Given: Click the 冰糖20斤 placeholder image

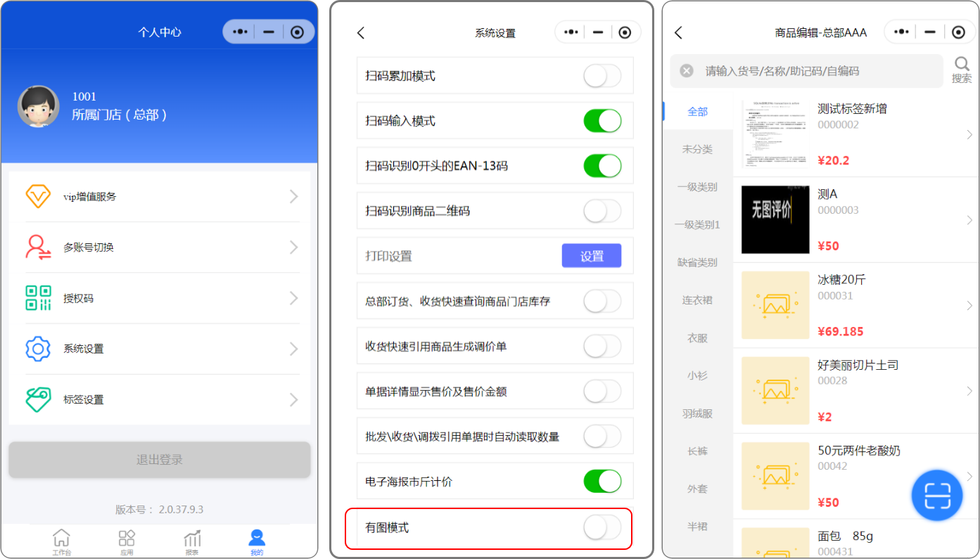Looking at the screenshot, I should coord(775,305).
